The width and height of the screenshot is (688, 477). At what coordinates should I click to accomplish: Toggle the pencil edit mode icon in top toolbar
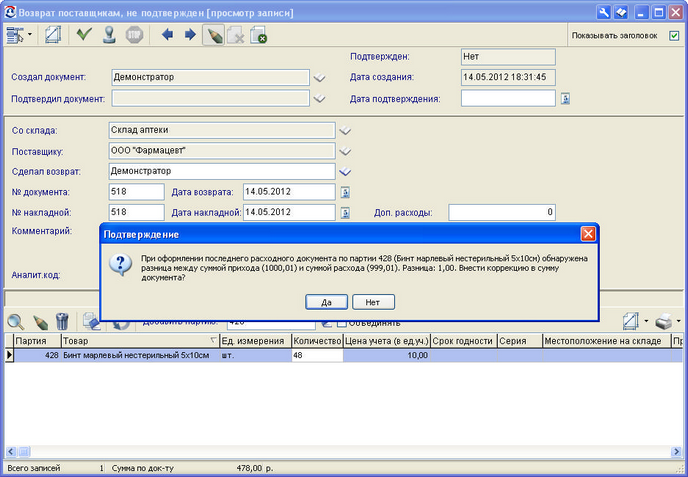(213, 35)
